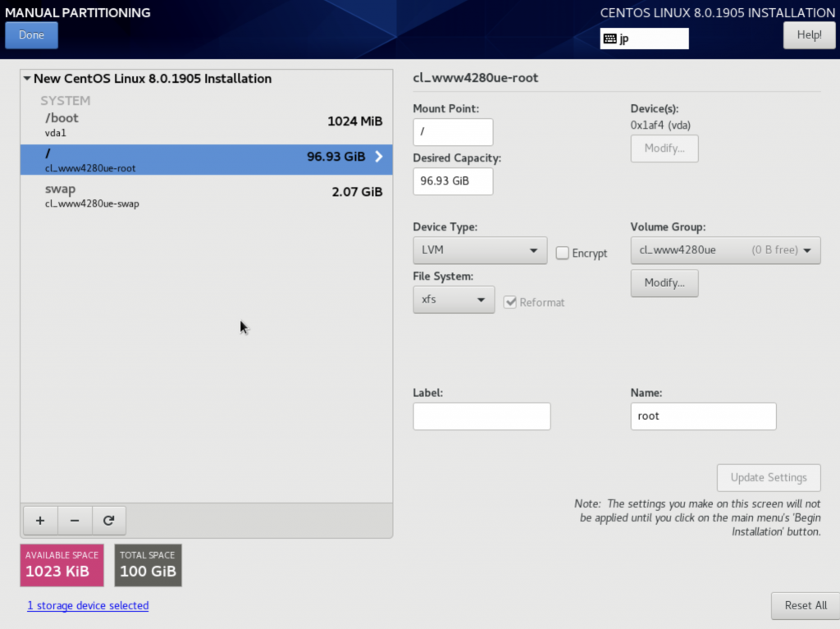Screen dimensions: 840x629
Task: Click the Modify button under Volume Group
Action: 664,283
